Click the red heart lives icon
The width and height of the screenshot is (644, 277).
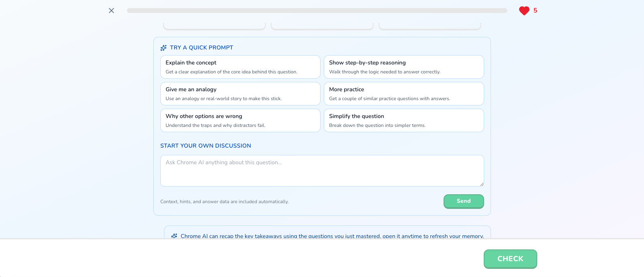click(x=524, y=11)
